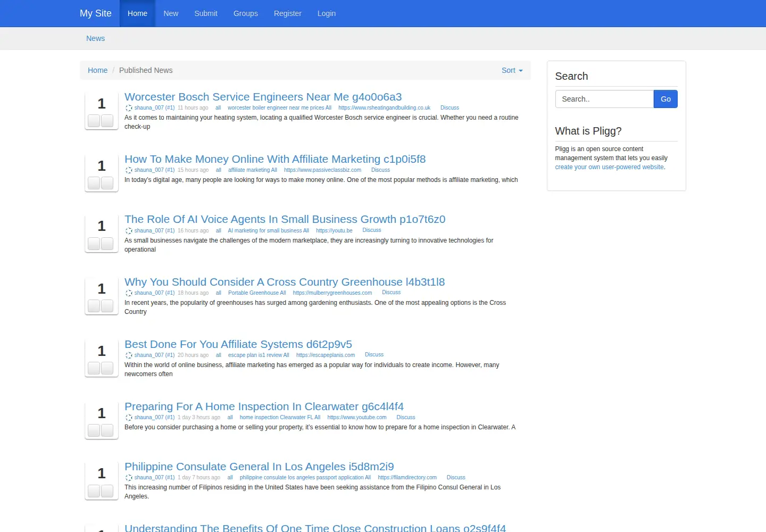Downvote the Home Inspection In Clearwater post
This screenshot has width=766, height=532.
tap(107, 430)
